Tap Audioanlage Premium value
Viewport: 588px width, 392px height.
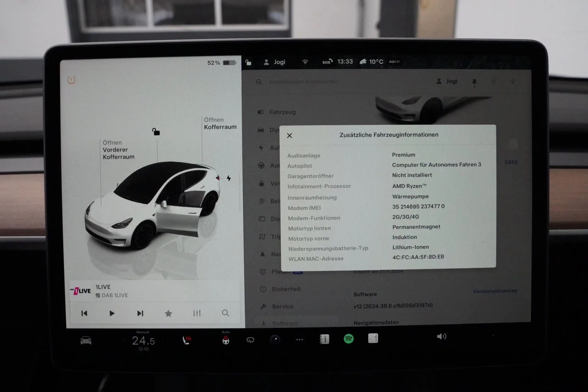click(404, 155)
